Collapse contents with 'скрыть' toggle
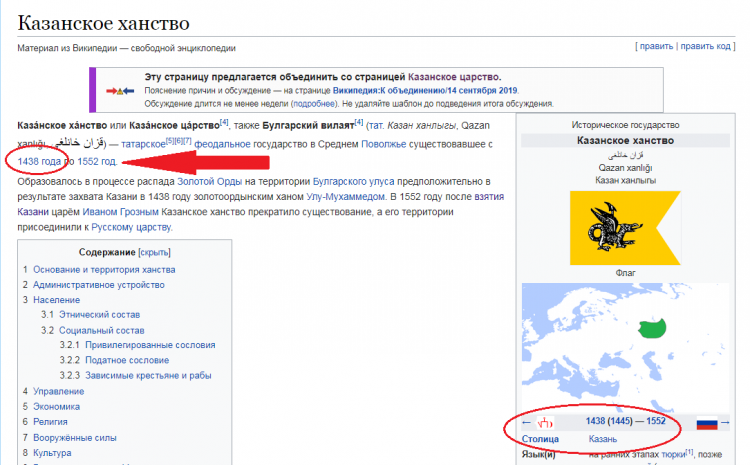Viewport: 750px width, 465px height. (154, 252)
